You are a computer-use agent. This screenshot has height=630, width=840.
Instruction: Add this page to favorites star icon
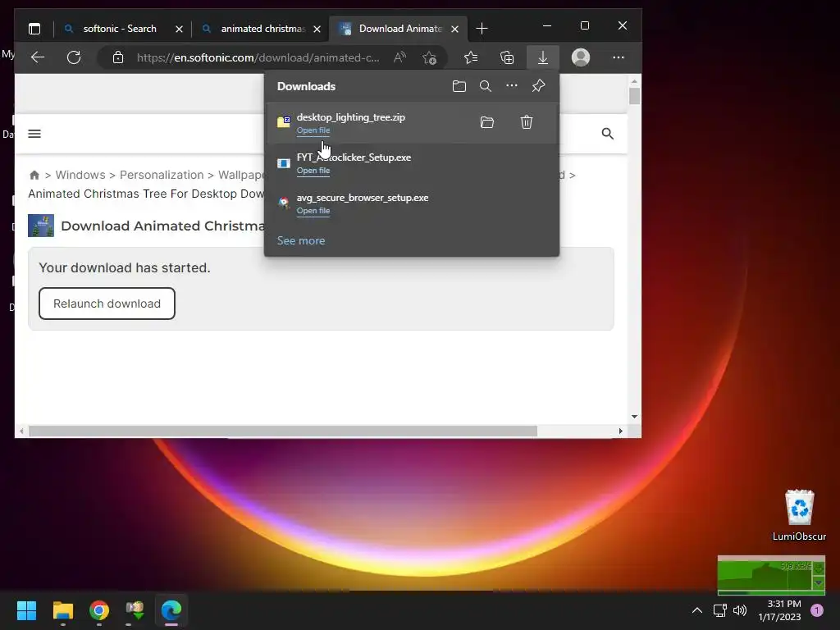[429, 57]
